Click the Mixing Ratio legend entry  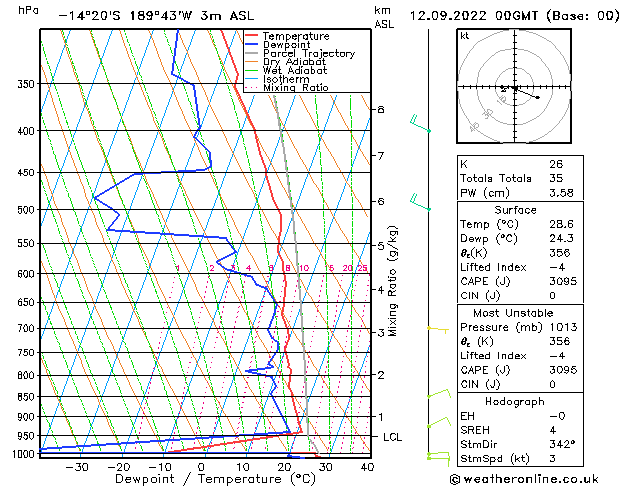point(287,88)
